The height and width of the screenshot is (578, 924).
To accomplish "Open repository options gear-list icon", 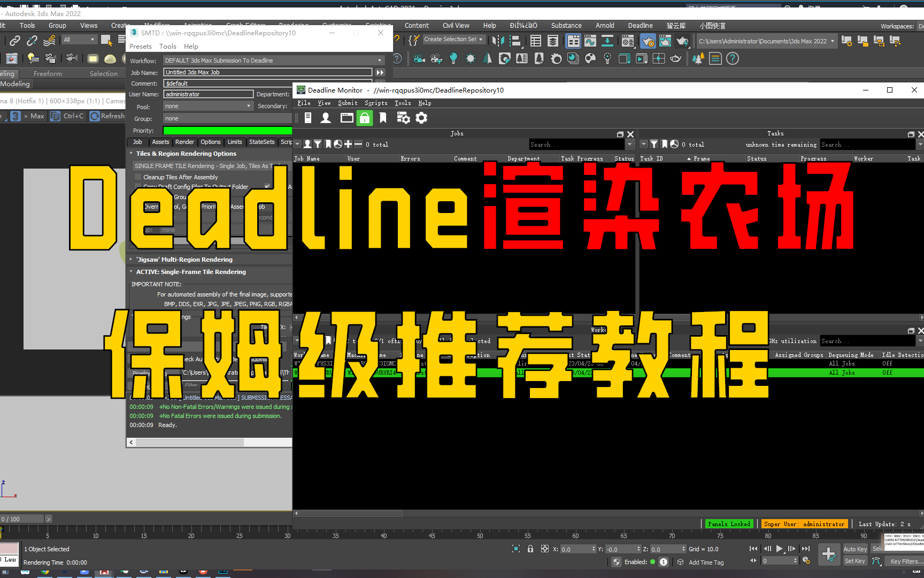I will tap(403, 118).
